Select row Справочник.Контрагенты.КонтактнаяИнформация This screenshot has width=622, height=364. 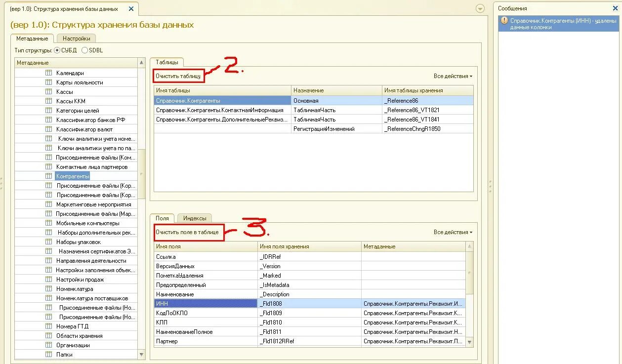click(x=314, y=110)
